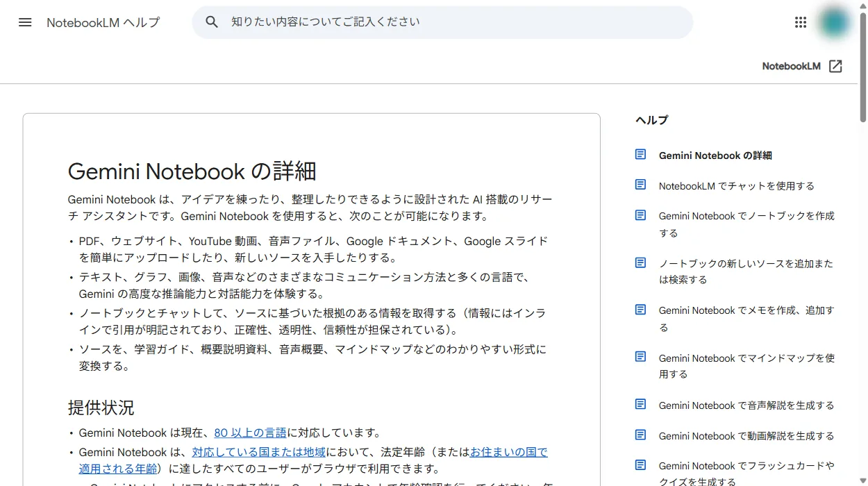Follow the 対応している国または地域 link

pos(258,452)
